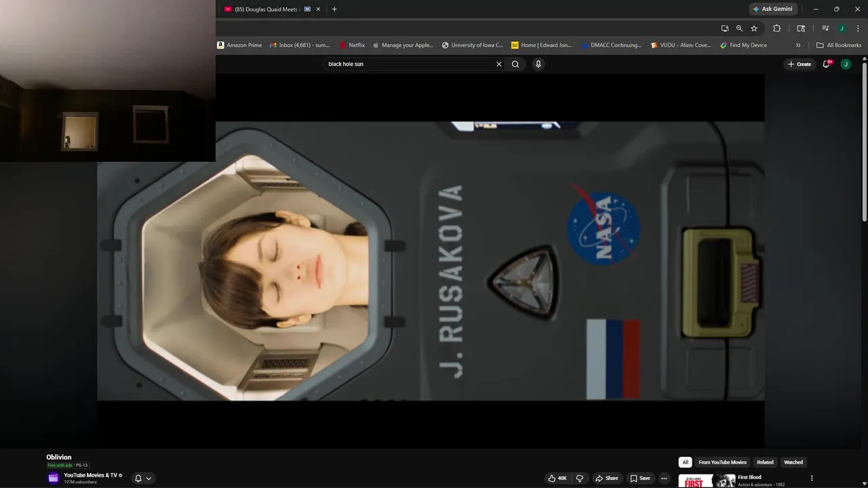
Task: Expand the hidden bookmarks chevron
Action: click(x=798, y=45)
